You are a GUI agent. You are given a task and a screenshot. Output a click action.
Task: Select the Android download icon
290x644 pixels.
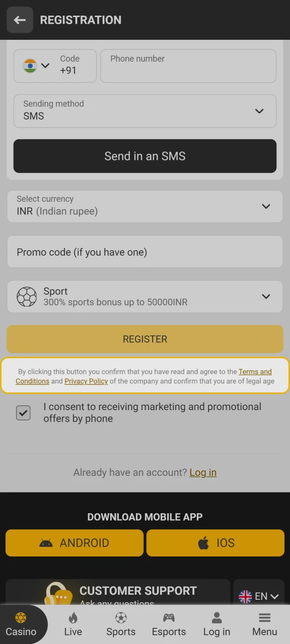(x=46, y=543)
